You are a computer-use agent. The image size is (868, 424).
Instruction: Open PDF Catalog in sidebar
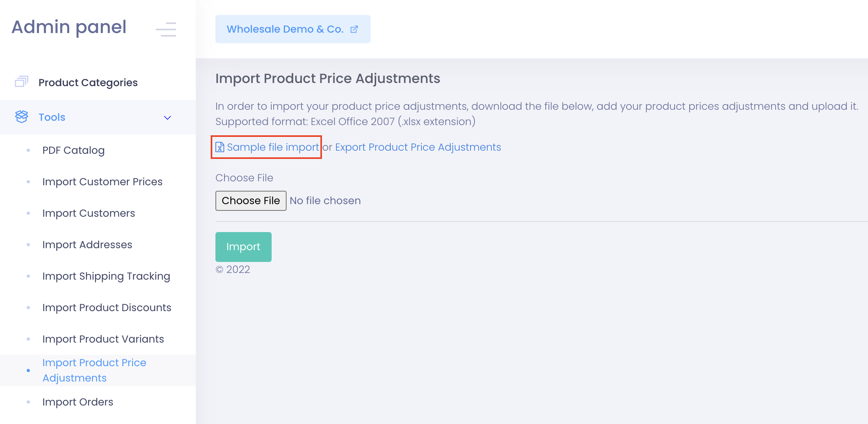point(74,150)
